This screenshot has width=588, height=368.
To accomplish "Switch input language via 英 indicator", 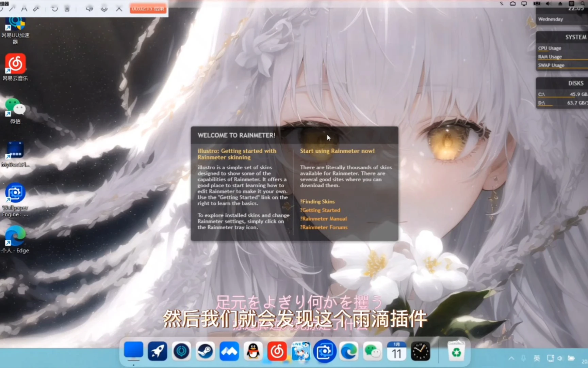I will click(537, 358).
